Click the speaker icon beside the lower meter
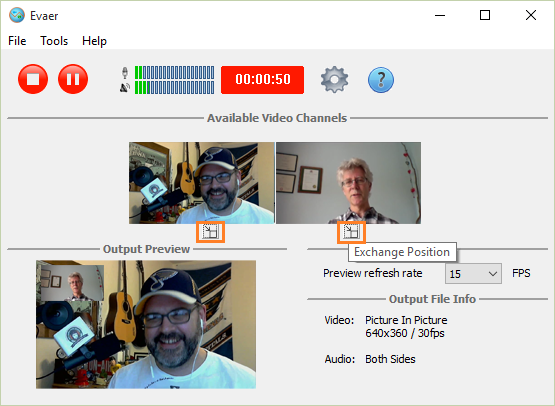Image resolution: width=555 pixels, height=406 pixels. [x=125, y=87]
